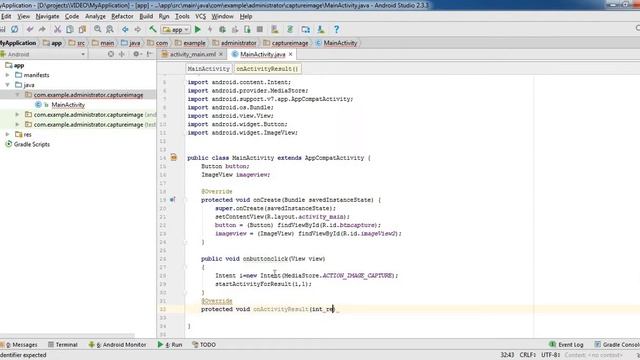Open the Event Log
This screenshot has height=360, width=640.
point(566,345)
